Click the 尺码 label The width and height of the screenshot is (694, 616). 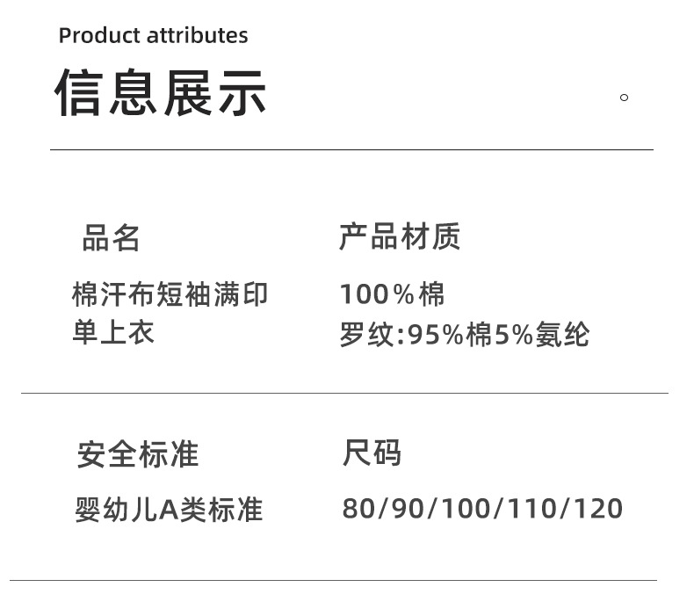coord(372,453)
